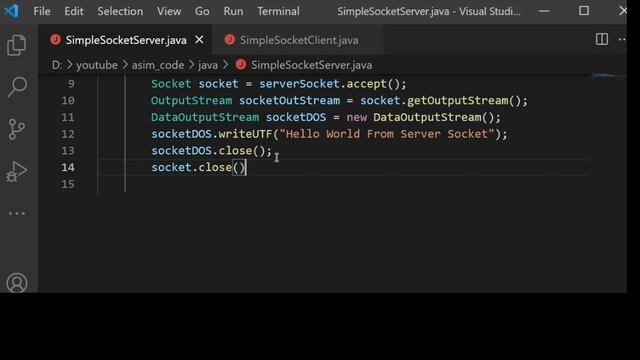
Task: Open Source Control view
Action: tap(17, 129)
